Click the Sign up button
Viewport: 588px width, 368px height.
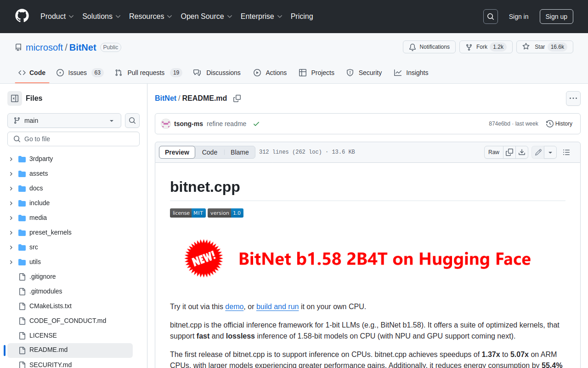coord(556,17)
